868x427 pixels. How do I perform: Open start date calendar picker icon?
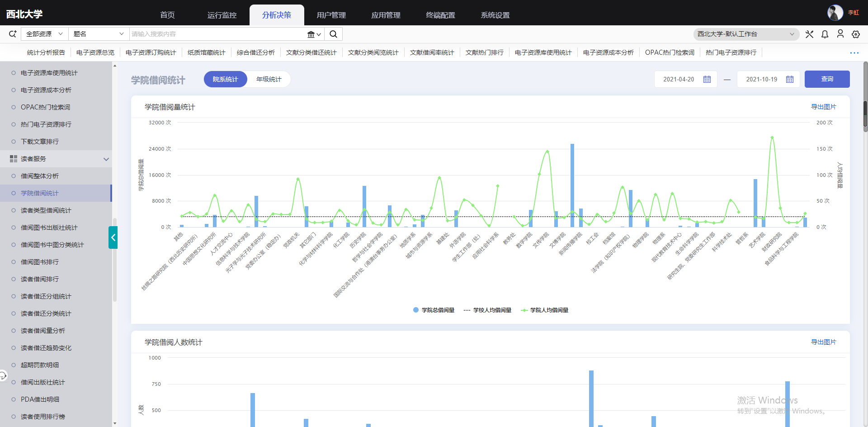click(707, 80)
